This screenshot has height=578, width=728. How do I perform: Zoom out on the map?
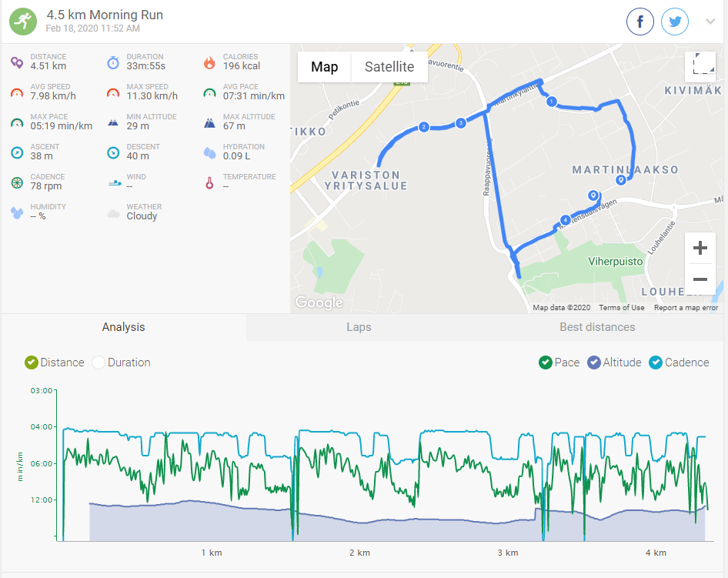pyautogui.click(x=700, y=279)
